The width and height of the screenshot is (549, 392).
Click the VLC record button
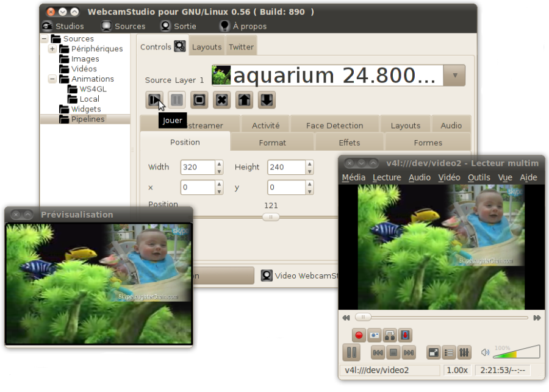[359, 335]
